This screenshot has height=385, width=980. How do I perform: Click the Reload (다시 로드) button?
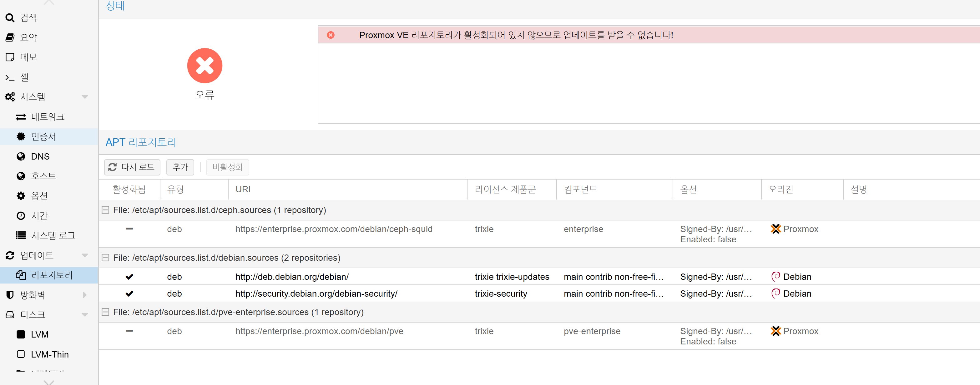(x=132, y=167)
